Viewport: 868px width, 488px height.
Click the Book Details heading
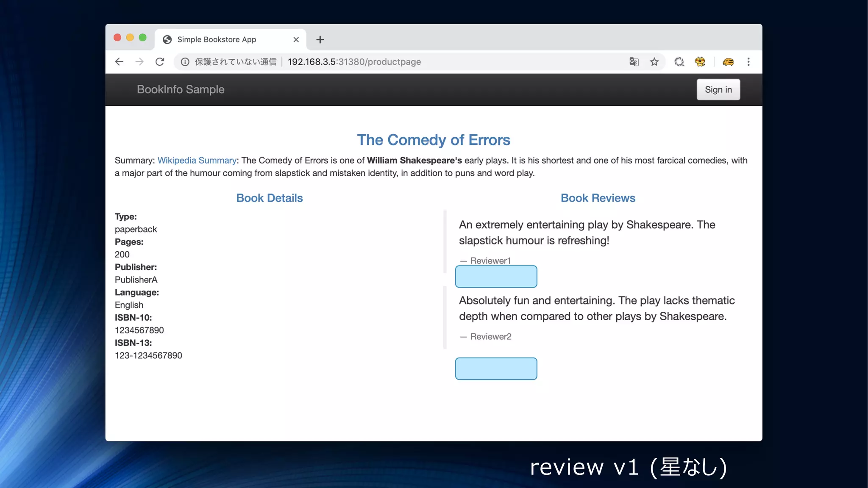tap(270, 198)
